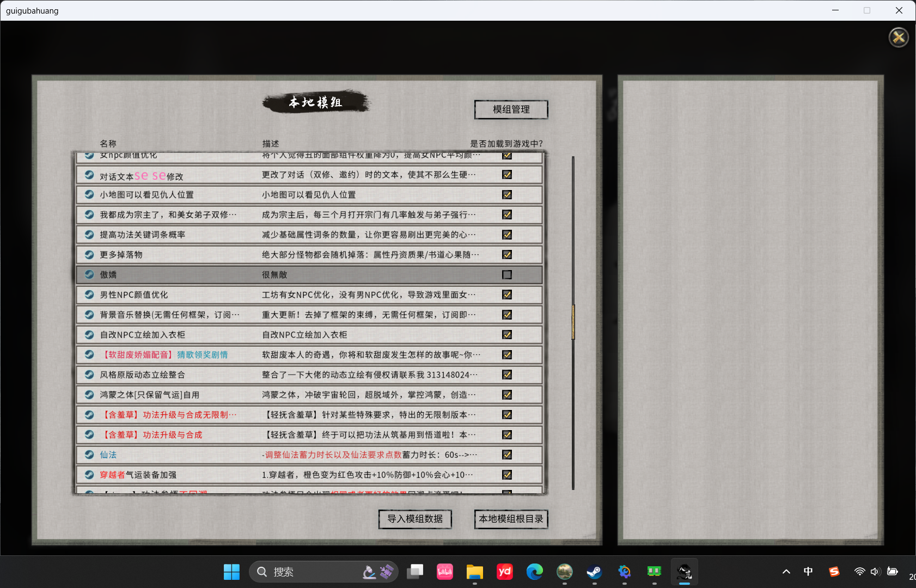Open Microsoft Edge from the taskbar
Screen dimensions: 916x588
[x=534, y=572]
